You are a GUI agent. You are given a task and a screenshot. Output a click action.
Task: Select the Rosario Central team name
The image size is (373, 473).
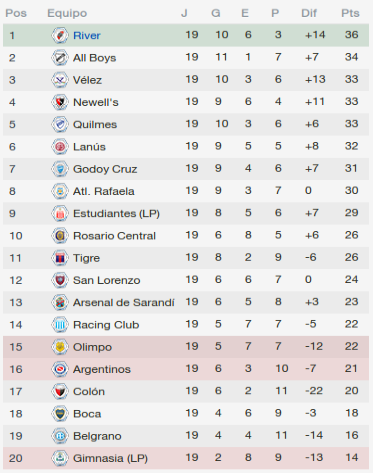[114, 236]
